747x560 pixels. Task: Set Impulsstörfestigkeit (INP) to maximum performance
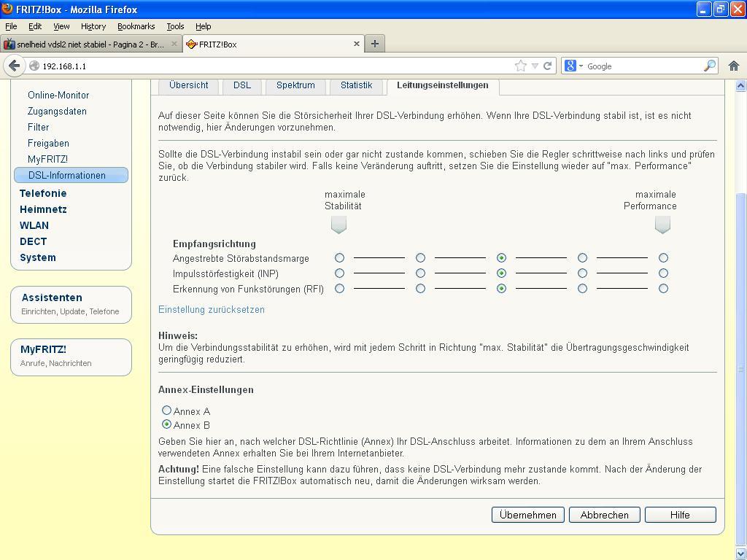[x=663, y=273]
